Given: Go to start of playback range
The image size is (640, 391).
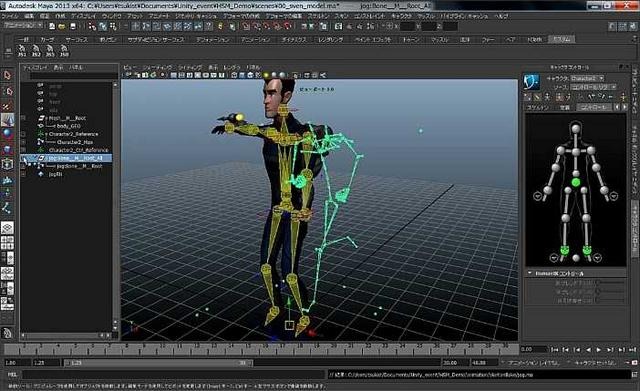Looking at the screenshot, I should point(554,350).
